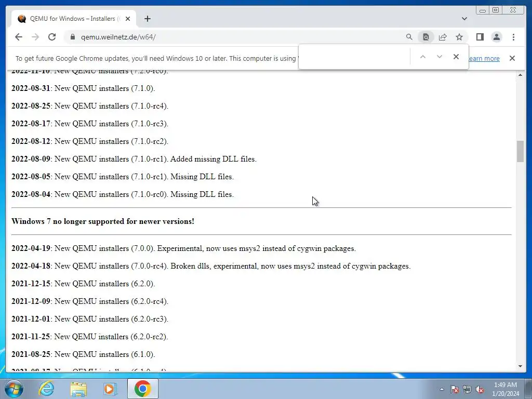Screen dimensions: 532x399
Task: Click the address bar URL qemu.weilnetz.de/w64/
Action: pos(118,37)
